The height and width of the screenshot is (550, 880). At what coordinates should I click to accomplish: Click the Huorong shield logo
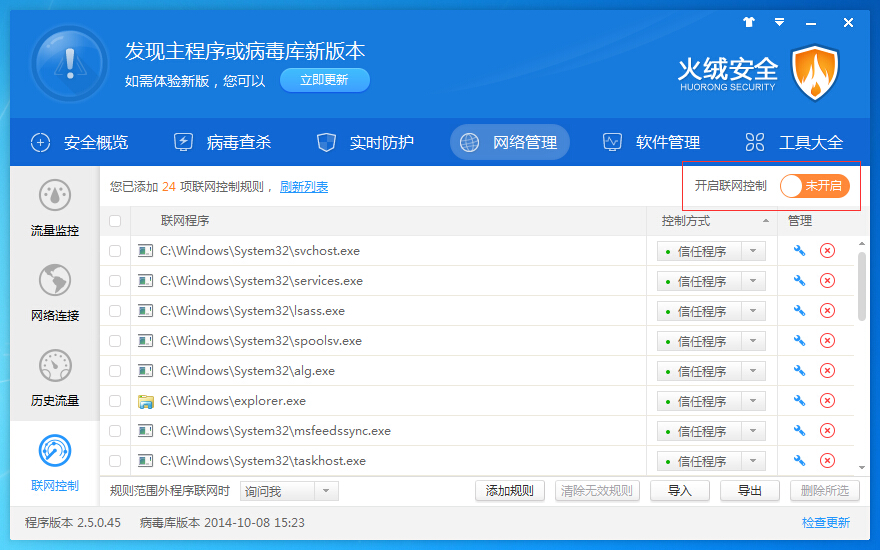click(x=815, y=73)
